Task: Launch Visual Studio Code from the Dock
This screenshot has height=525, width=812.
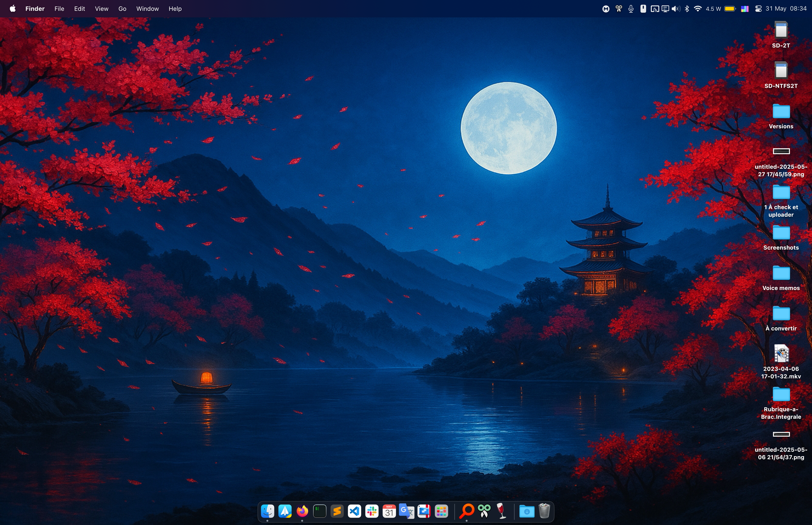Action: pos(354,511)
